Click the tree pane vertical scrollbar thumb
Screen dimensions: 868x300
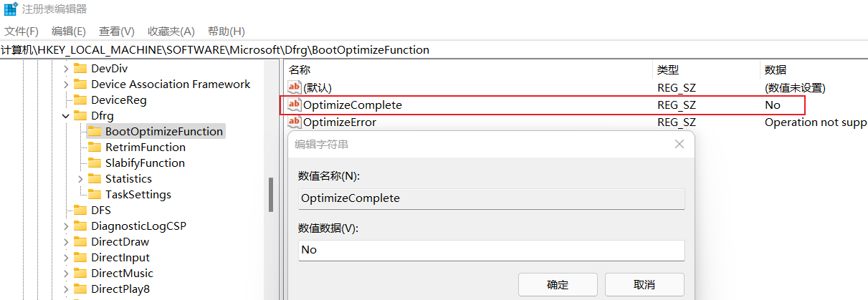(x=271, y=194)
